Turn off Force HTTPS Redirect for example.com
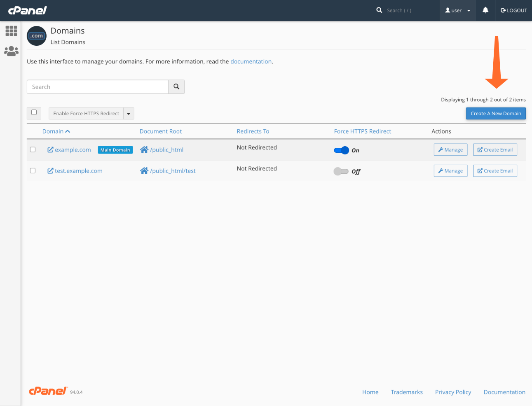This screenshot has height=406, width=532. [341, 150]
